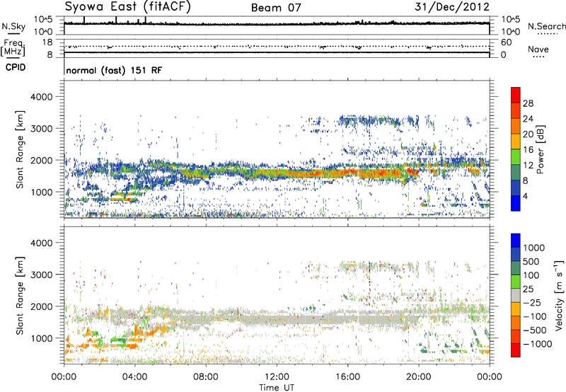Click the sky noise trace in top panel
This screenshot has height=392, width=566.
[x=277, y=24]
